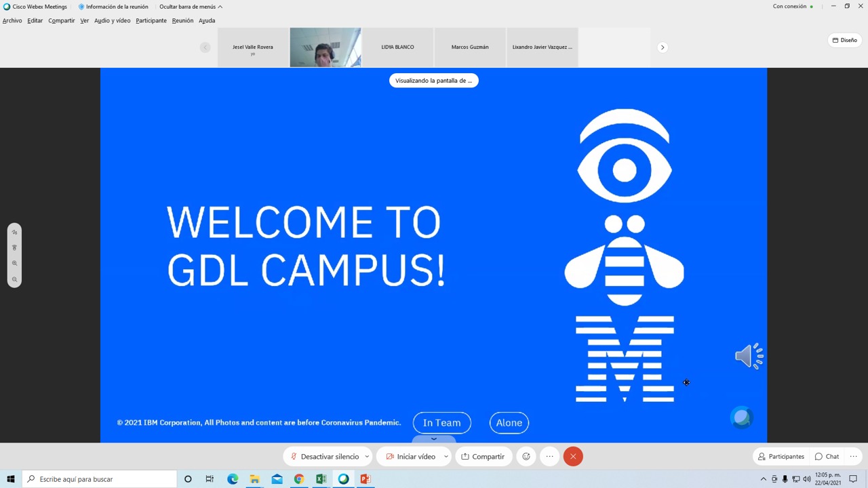
Task: Open more options ellipsis in meeting controls
Action: 550,456
